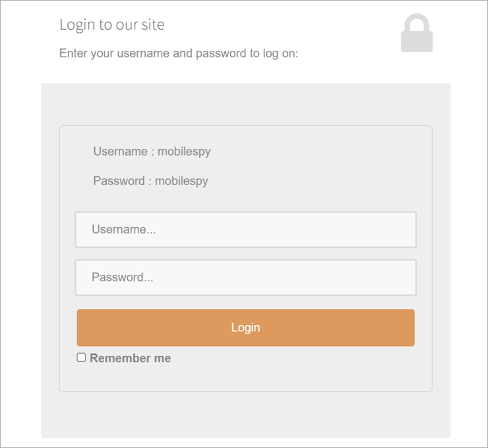
Task: Focus the Password input field
Action: pos(245,277)
